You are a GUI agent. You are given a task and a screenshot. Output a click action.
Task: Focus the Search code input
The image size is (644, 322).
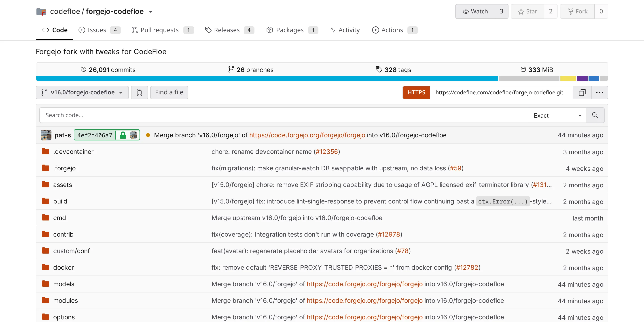(x=284, y=115)
